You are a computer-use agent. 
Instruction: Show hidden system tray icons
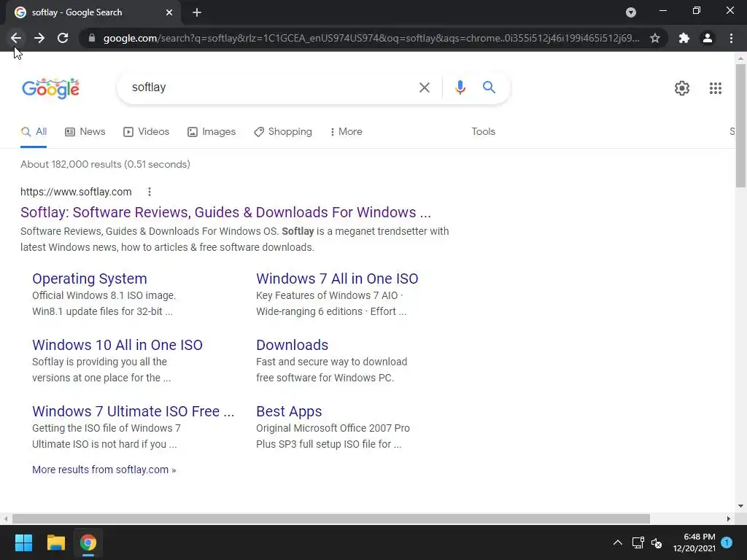[x=617, y=542]
